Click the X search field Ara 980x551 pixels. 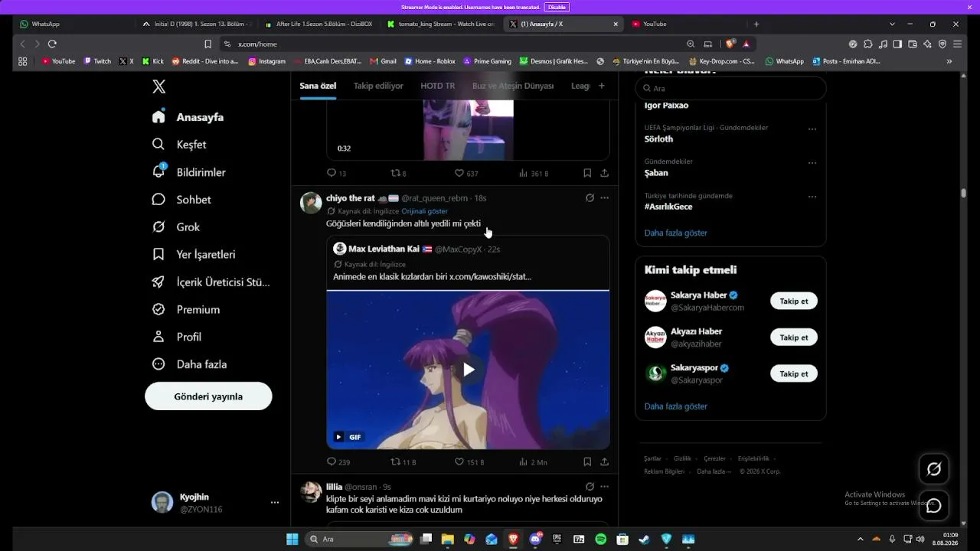[x=731, y=89]
